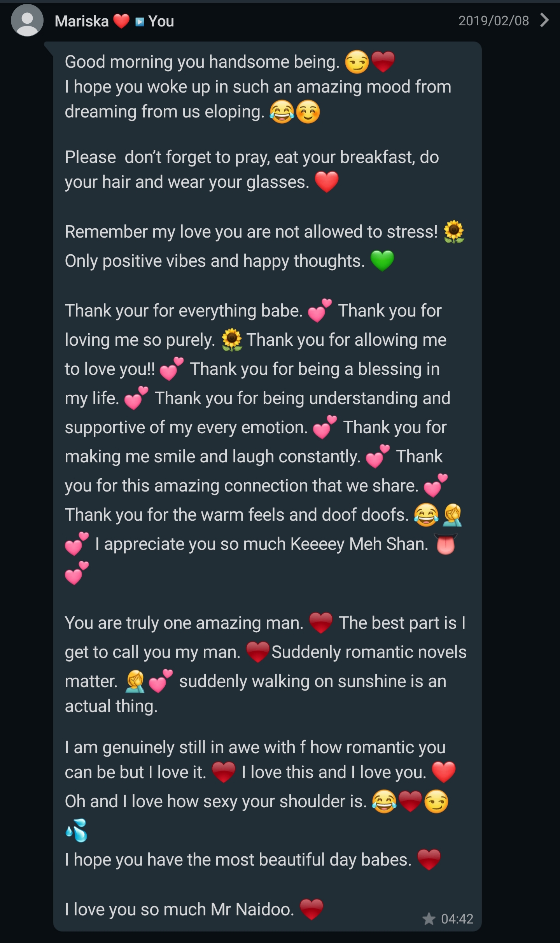The width and height of the screenshot is (560, 943).
Task: Tap the sunflower after "so purely."
Action: pyautogui.click(x=232, y=340)
